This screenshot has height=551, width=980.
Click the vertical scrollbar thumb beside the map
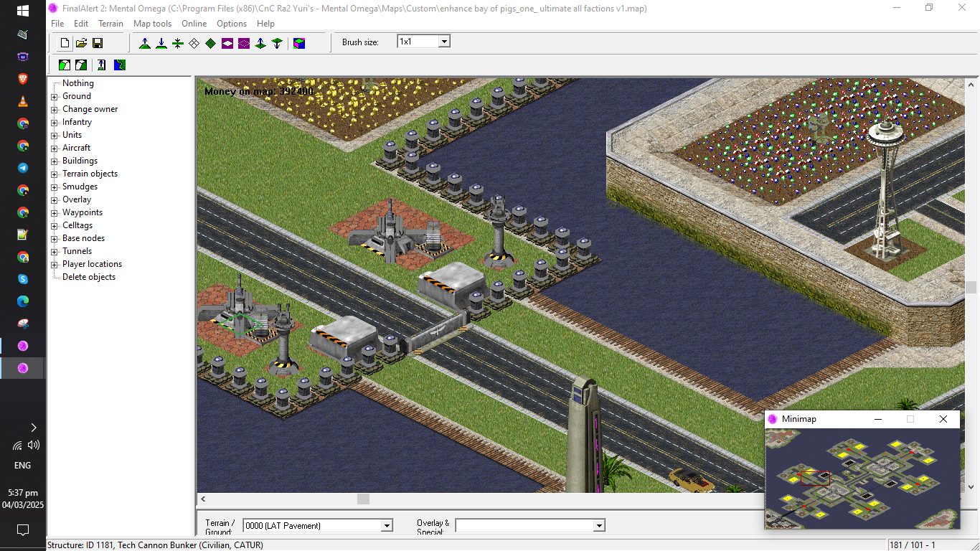[971, 287]
